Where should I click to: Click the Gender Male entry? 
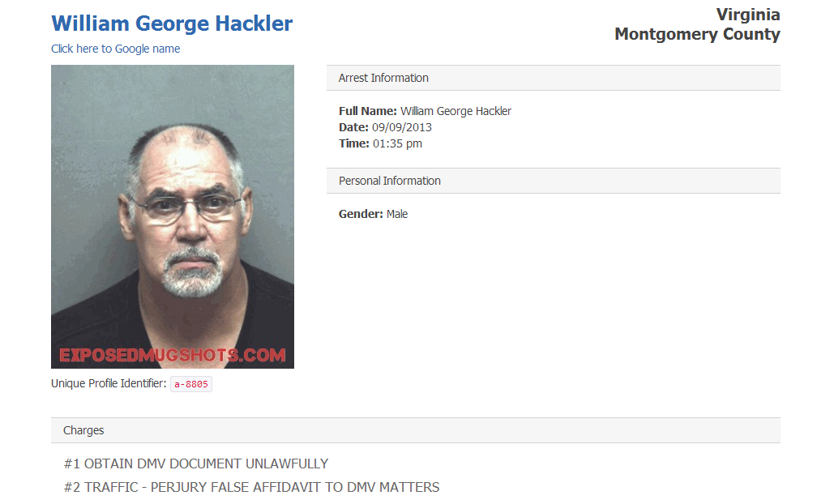pyautogui.click(x=373, y=214)
